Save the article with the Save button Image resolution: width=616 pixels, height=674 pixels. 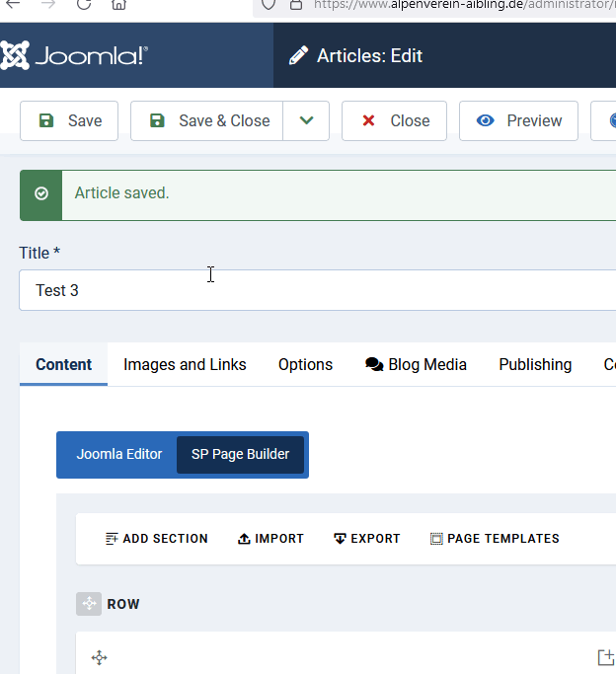[x=69, y=120]
